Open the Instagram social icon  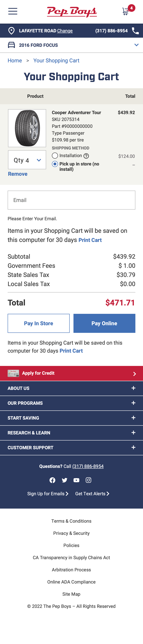[88, 480]
